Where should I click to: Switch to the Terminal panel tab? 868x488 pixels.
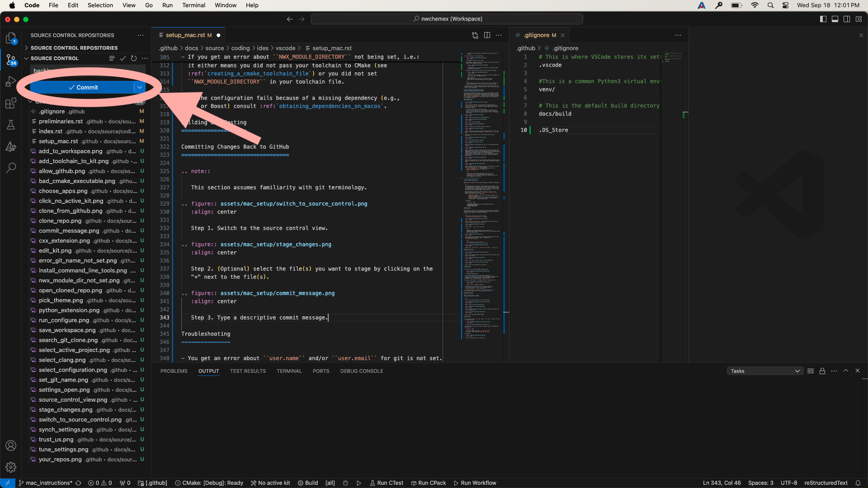289,371
